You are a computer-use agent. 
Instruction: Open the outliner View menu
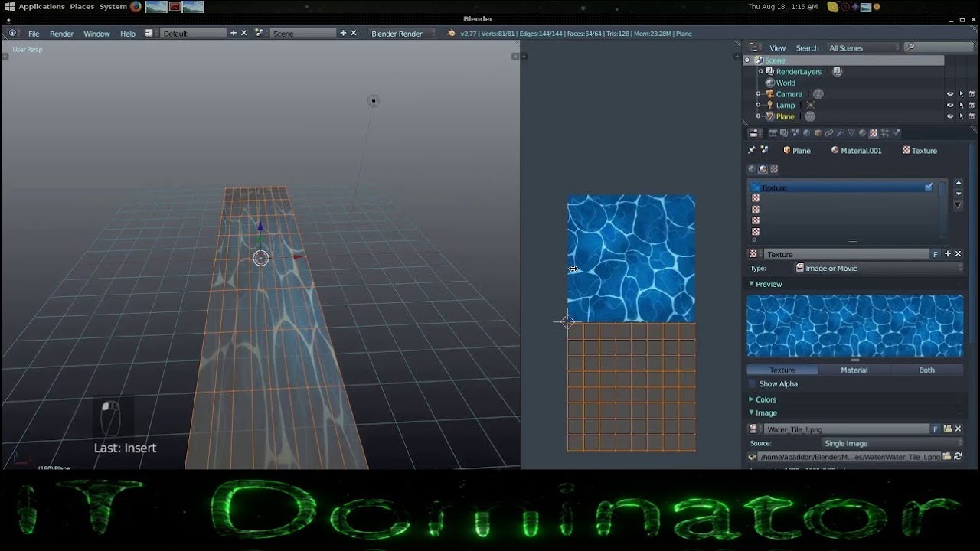(x=777, y=48)
